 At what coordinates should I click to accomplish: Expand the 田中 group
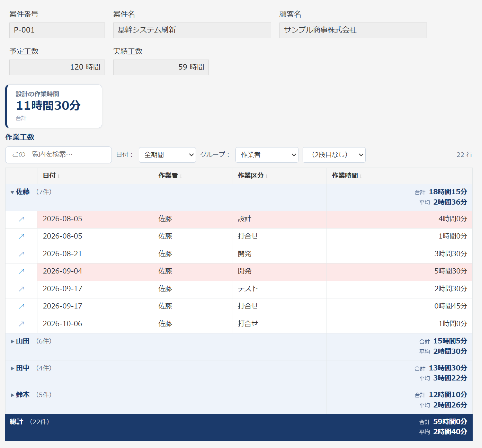[12, 368]
